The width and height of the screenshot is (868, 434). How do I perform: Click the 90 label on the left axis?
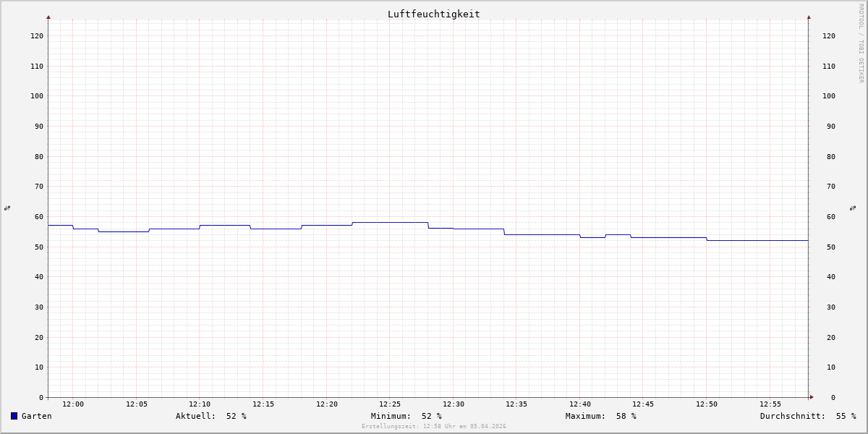39,127
